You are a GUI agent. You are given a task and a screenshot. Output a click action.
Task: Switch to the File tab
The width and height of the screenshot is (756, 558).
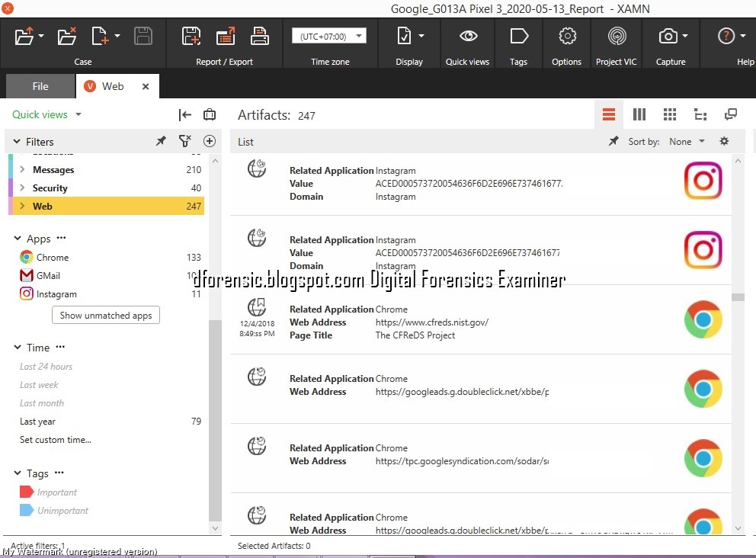40,86
